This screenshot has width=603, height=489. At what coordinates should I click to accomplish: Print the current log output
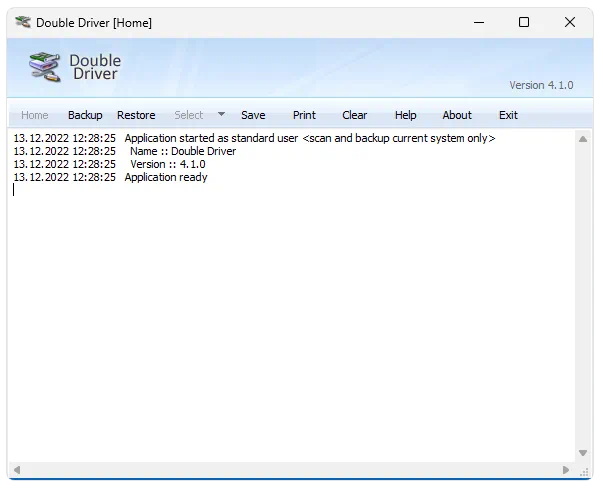tap(304, 115)
